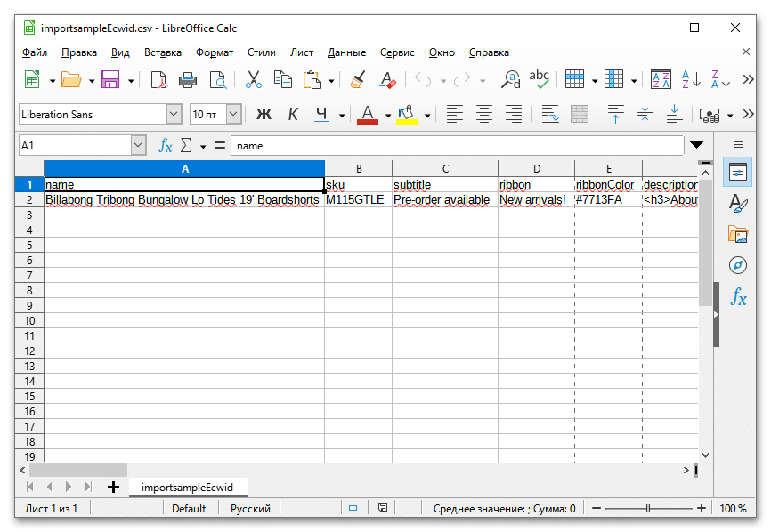Viewport: 771px width, 532px height.
Task: Expand the font name dropdown
Action: pyautogui.click(x=174, y=115)
